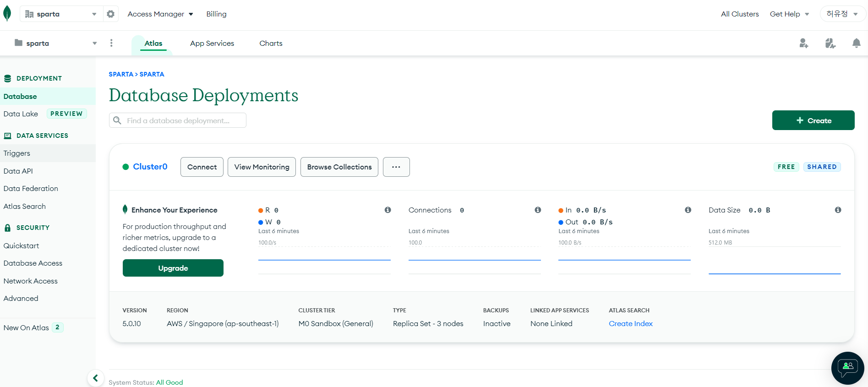
Task: Open the support chat bubble
Action: pos(847,368)
